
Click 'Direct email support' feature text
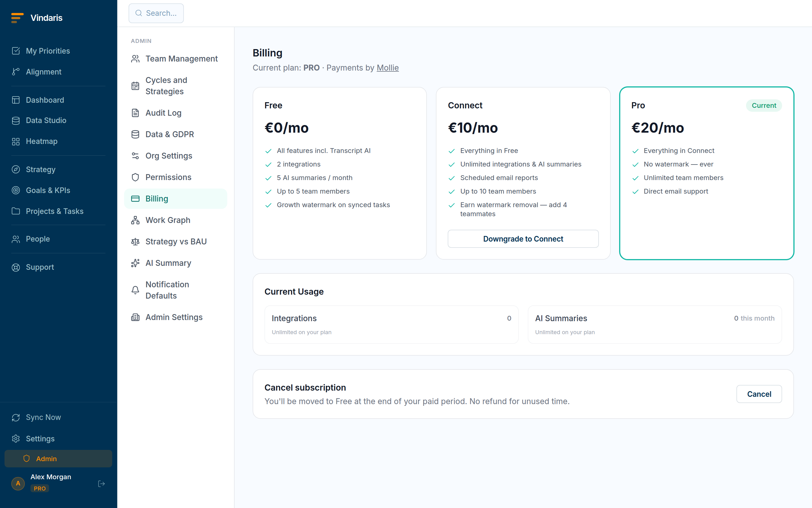(x=676, y=191)
